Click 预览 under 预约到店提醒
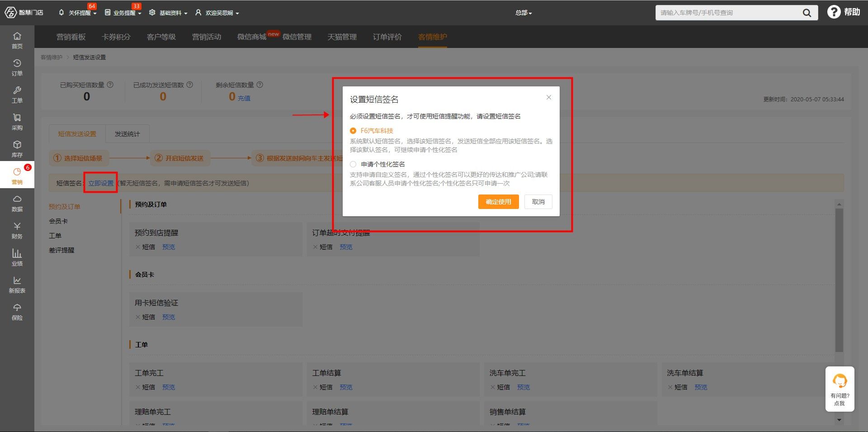The image size is (868, 432). tap(169, 247)
